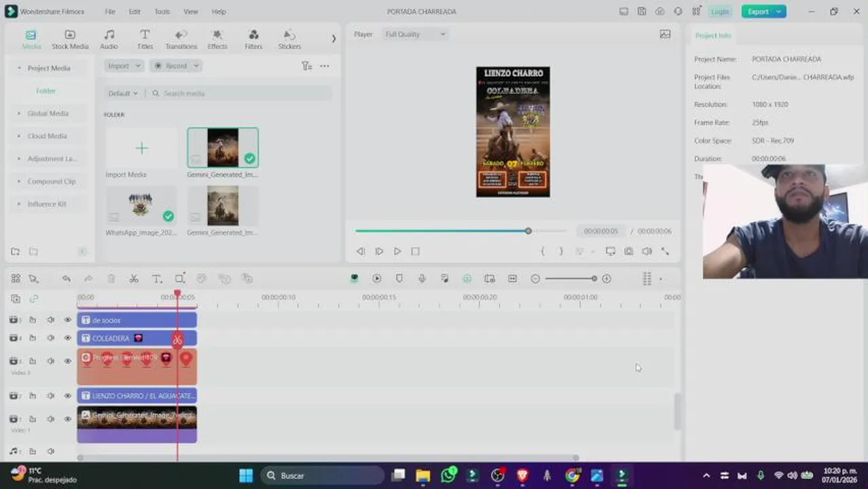Open the Tools menu
The height and width of the screenshot is (489, 868).
click(162, 12)
